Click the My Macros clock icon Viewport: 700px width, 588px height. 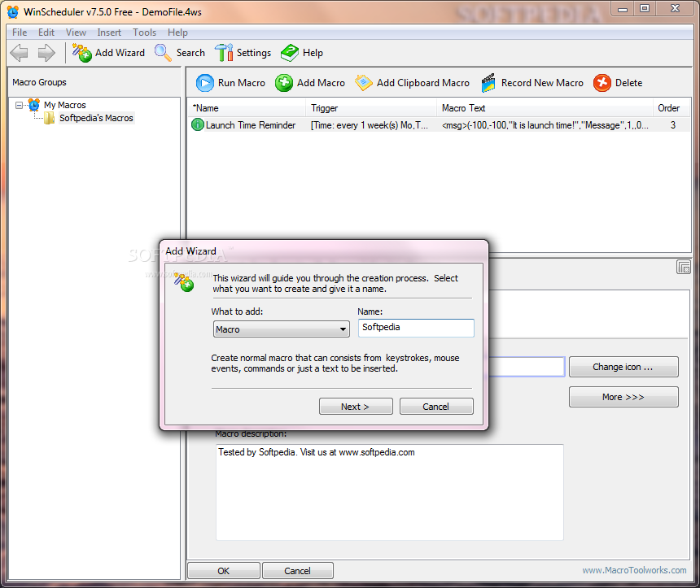point(34,105)
